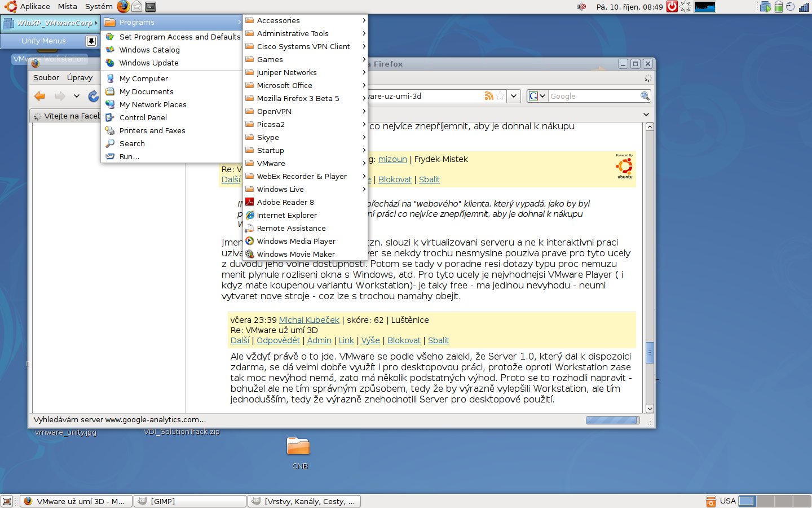
Task: Click the page vertical scrollbar thumb
Action: 650,352
